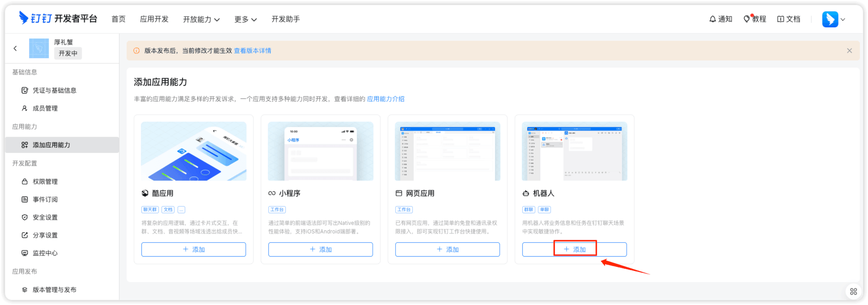This screenshot has height=305, width=868.
Task: Click the DingTalk developer platform logo
Action: [58, 18]
